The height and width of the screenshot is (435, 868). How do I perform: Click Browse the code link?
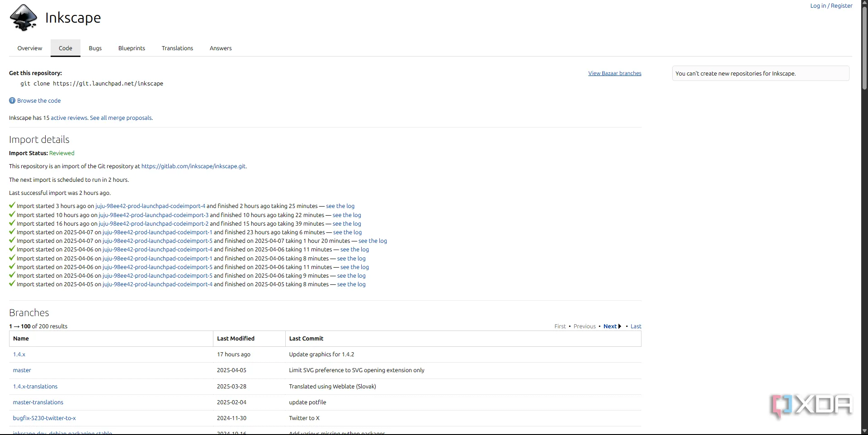point(39,101)
